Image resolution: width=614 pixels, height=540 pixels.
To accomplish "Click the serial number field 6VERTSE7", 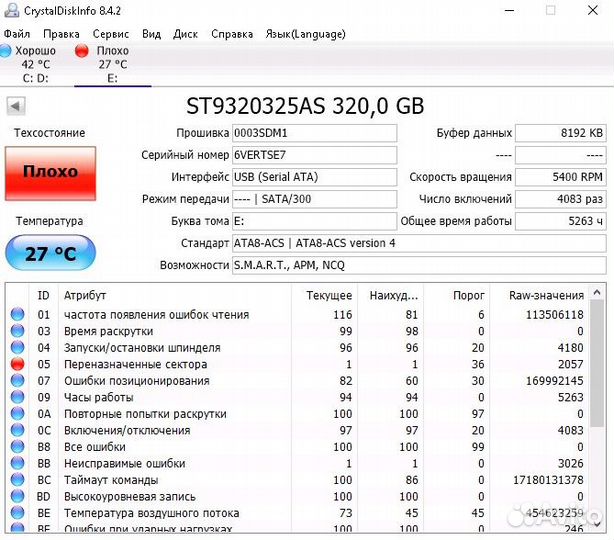I will [314, 155].
